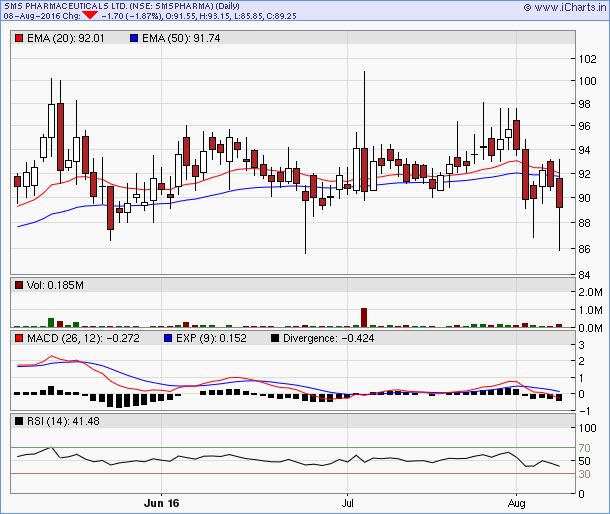The width and height of the screenshot is (610, 514).
Task: Click the black Divergence legend swatch
Action: click(275, 338)
